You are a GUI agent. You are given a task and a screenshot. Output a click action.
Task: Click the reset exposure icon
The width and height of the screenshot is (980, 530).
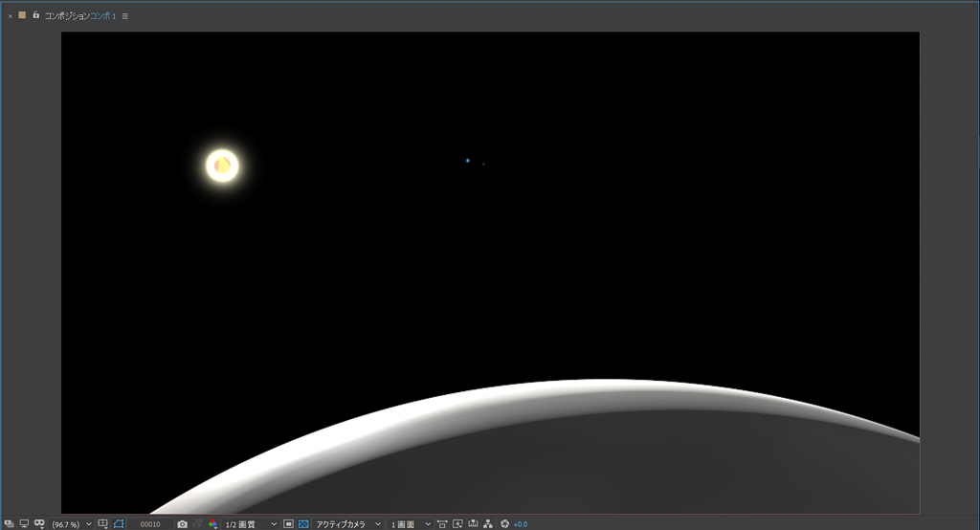505,524
